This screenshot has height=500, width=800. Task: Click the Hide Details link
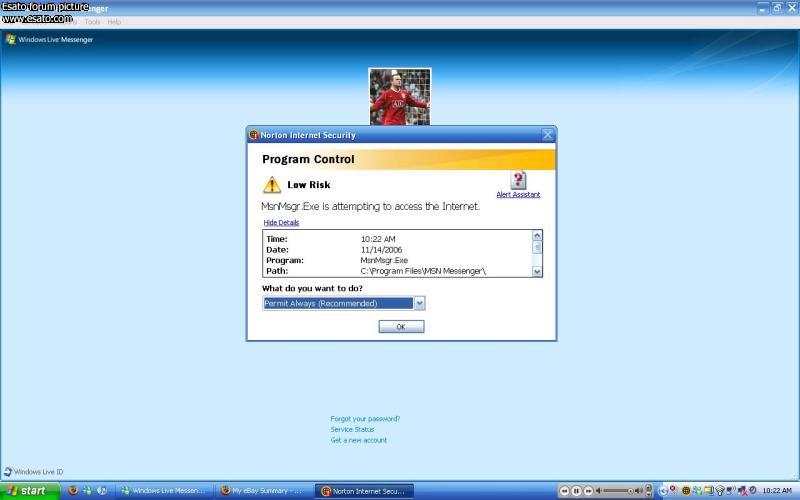(x=281, y=222)
